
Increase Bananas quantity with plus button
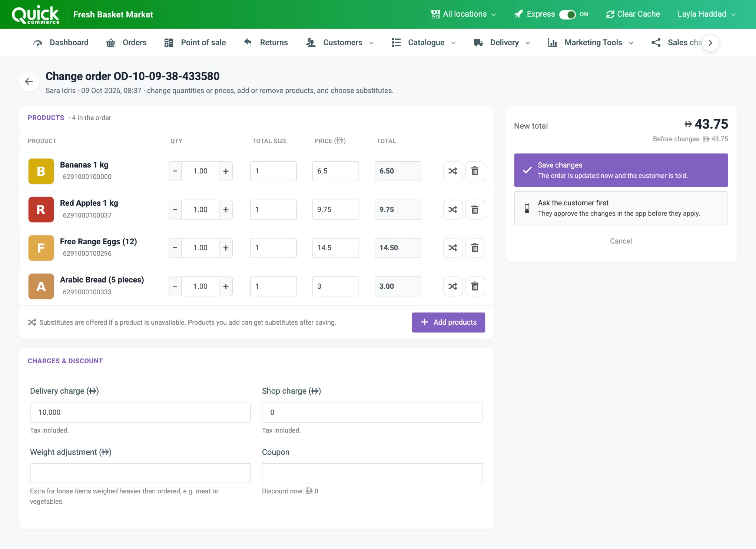226,171
